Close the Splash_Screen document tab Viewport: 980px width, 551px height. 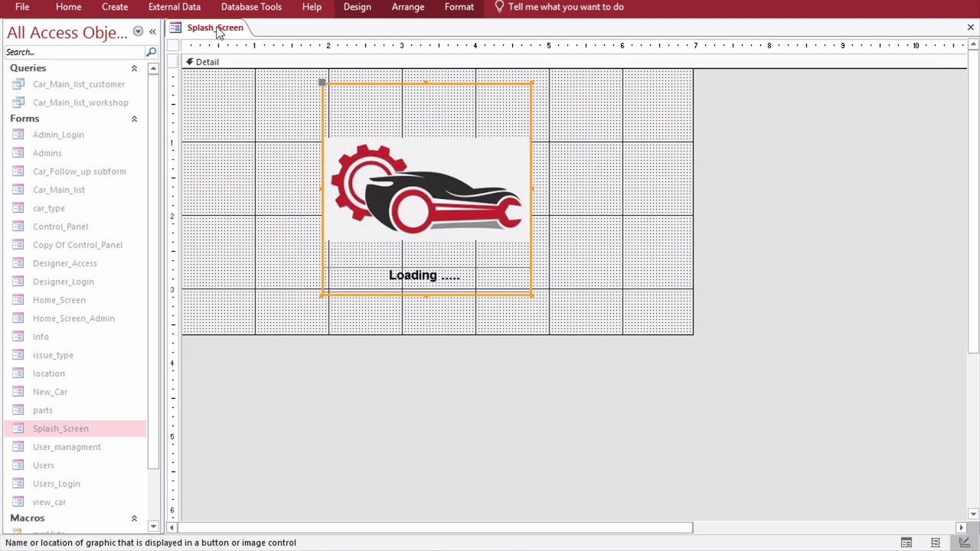coord(971,28)
